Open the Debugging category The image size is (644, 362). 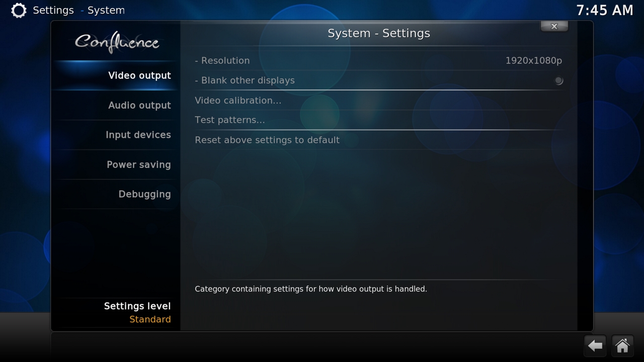pos(116,194)
